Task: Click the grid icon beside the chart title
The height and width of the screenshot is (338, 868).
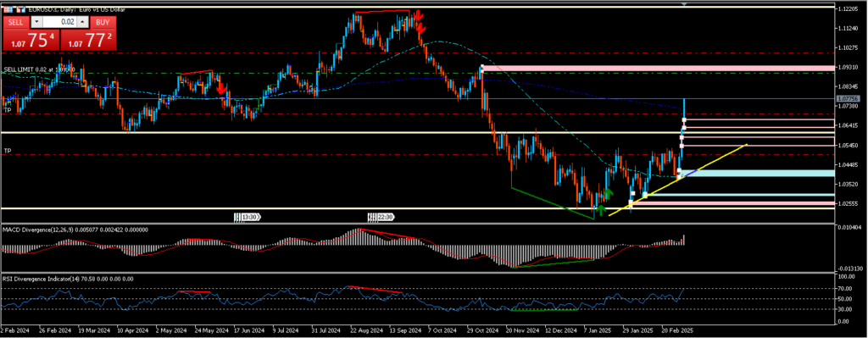Action: point(8,9)
